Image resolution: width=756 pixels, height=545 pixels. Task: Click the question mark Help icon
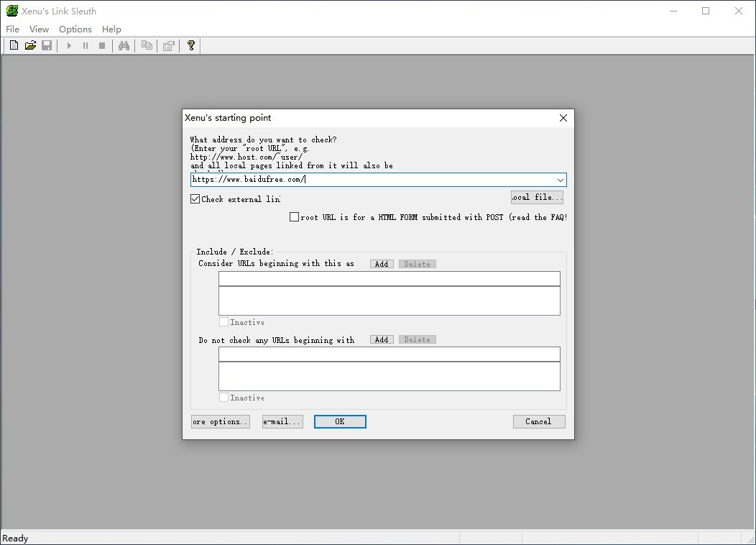coord(190,46)
